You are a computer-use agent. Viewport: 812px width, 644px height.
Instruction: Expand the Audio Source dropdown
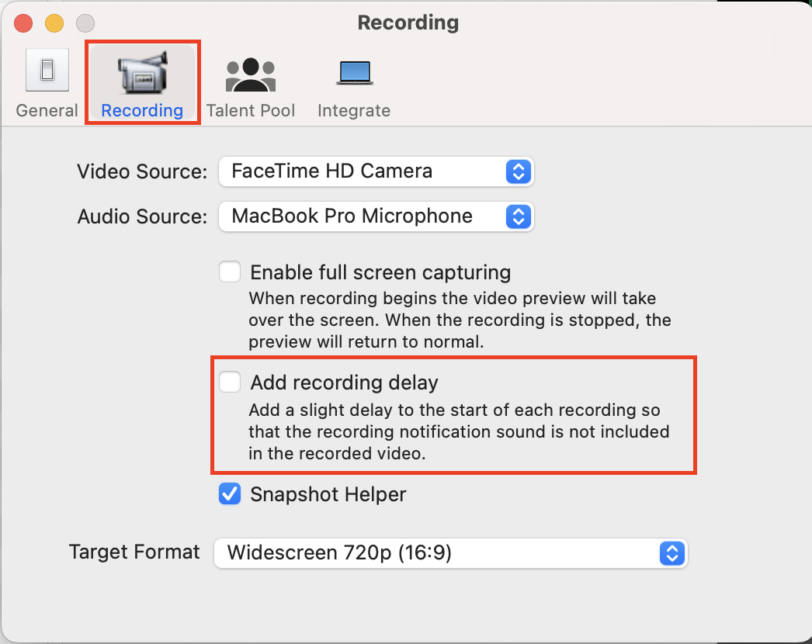[376, 216]
